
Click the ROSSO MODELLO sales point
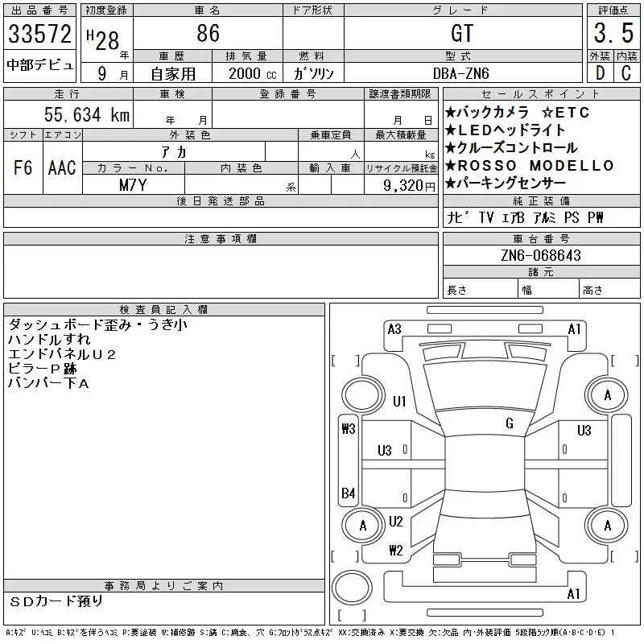[530, 166]
